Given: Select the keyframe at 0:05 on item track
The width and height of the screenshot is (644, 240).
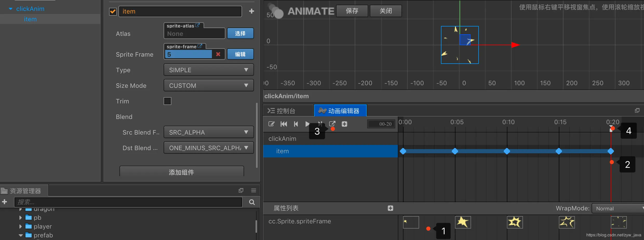Looking at the screenshot, I should coord(455,151).
